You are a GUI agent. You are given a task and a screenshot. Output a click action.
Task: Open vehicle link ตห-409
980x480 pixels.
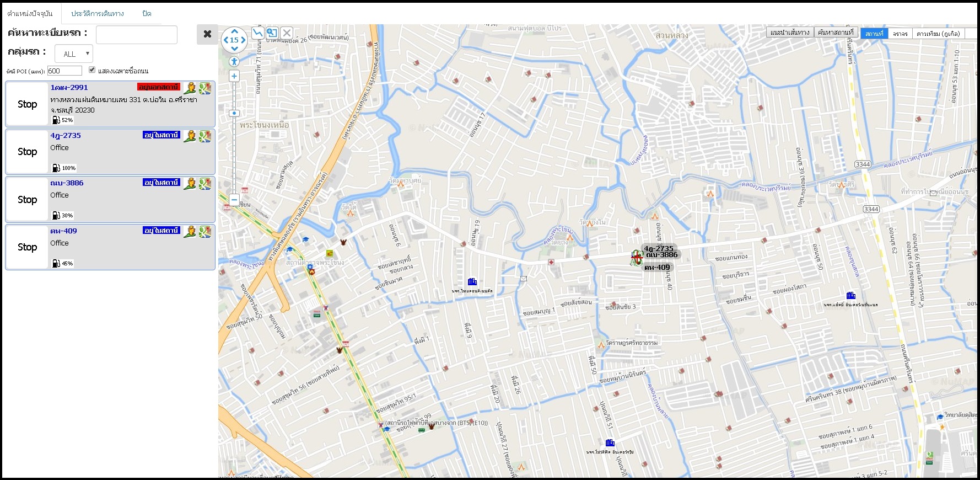(63, 231)
